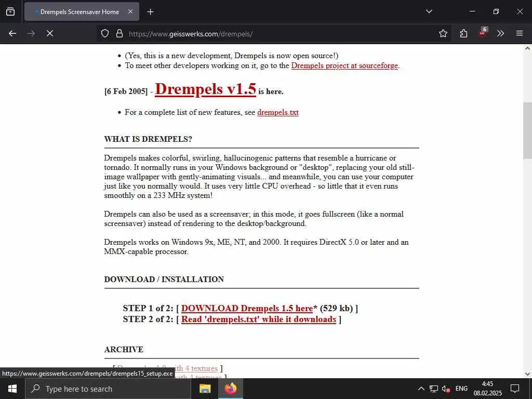The image size is (532, 399).
Task: Click the taskbar search box
Action: [108, 389]
